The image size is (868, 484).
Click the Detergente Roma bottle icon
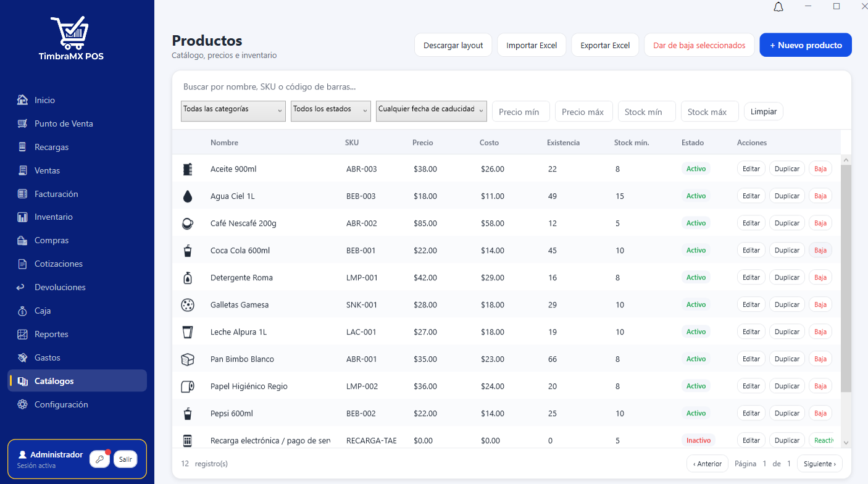[x=188, y=278]
